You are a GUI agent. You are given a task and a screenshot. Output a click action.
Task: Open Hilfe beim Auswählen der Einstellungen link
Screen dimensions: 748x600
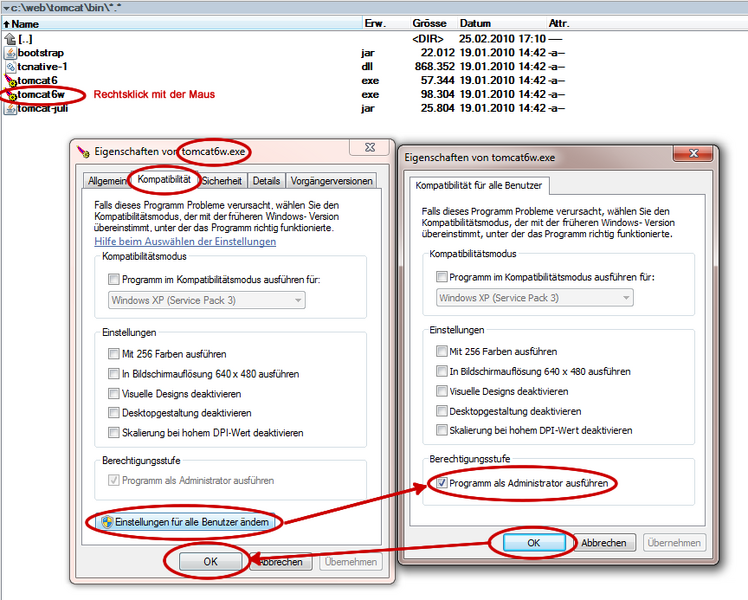pos(185,241)
